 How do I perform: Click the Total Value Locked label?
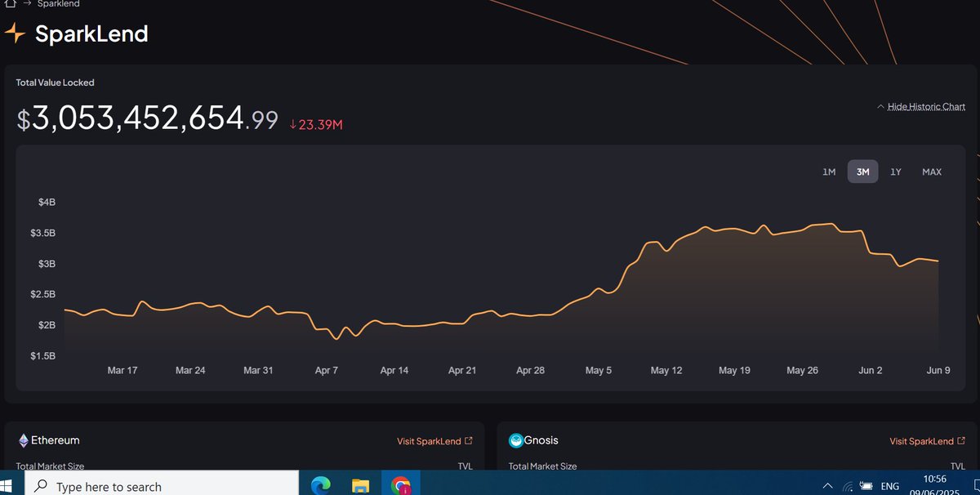[x=56, y=82]
